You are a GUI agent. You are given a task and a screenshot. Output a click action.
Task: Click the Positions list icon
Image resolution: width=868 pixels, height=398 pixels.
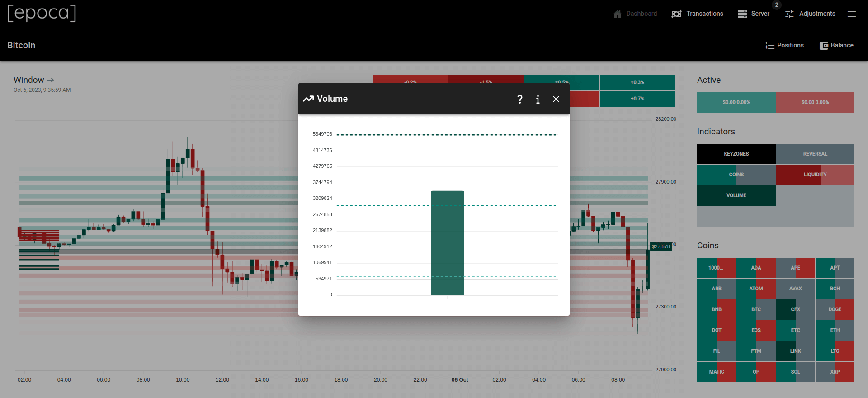(x=770, y=46)
